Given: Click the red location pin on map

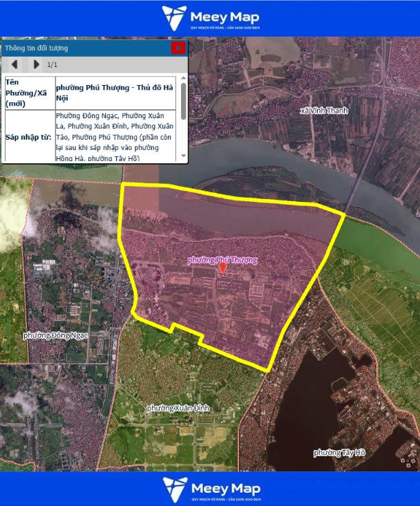Looking at the screenshot, I should pyautogui.click(x=222, y=268).
